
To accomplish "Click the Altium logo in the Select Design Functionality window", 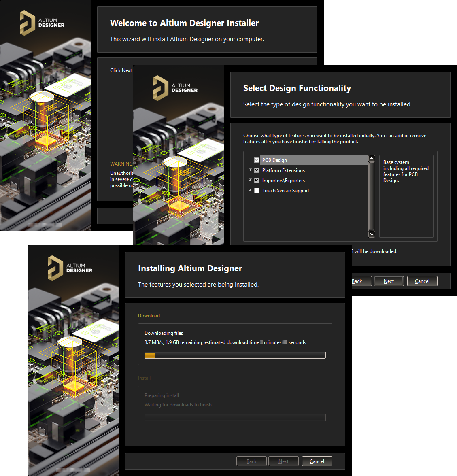I will [x=175, y=88].
